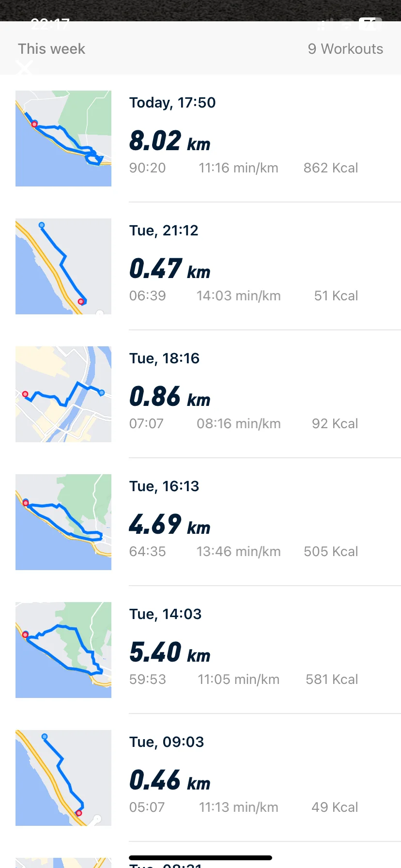The height and width of the screenshot is (868, 401).
Task: Select the Tue 18:16 route map thumbnail
Action: click(x=63, y=394)
